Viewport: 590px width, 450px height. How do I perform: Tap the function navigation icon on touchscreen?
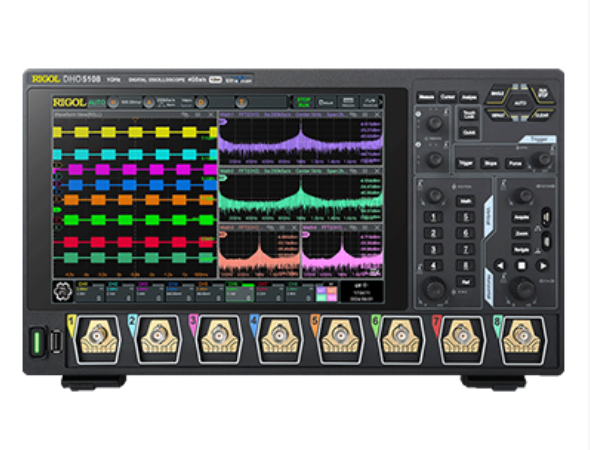[63, 292]
